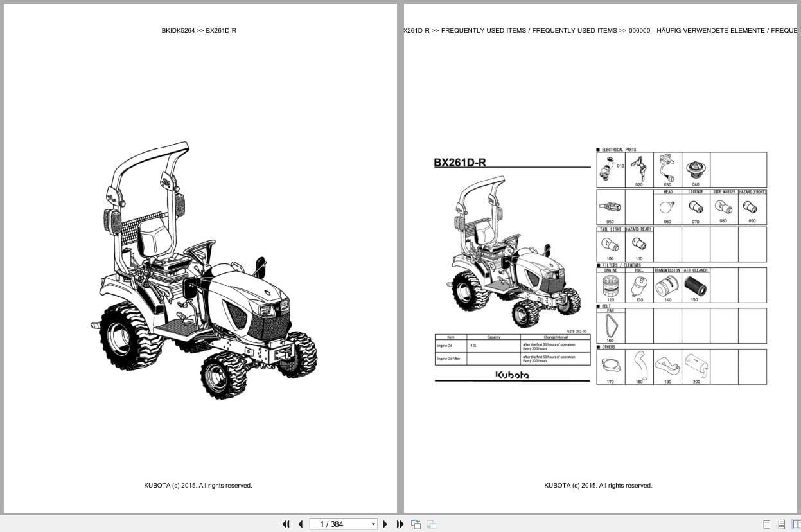Image resolution: width=801 pixels, height=532 pixels.
Task: Click part 130 fuel filter
Action: 638,286
